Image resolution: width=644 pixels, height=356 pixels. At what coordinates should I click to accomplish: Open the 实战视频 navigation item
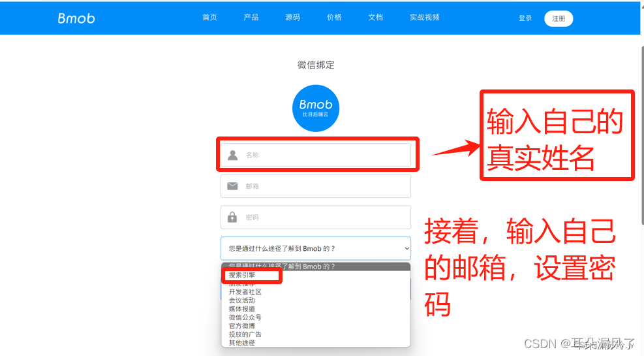click(x=424, y=17)
